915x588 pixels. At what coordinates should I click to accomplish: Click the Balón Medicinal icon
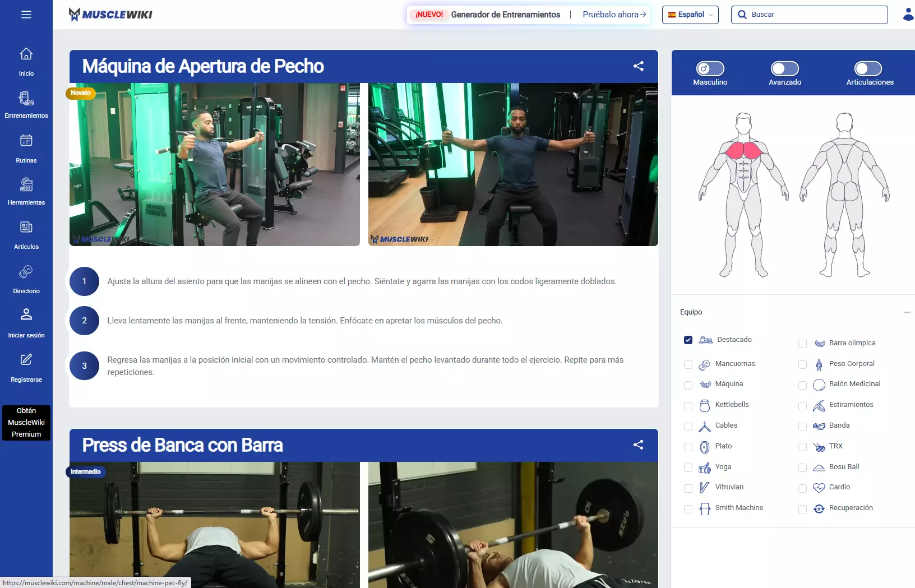point(819,385)
